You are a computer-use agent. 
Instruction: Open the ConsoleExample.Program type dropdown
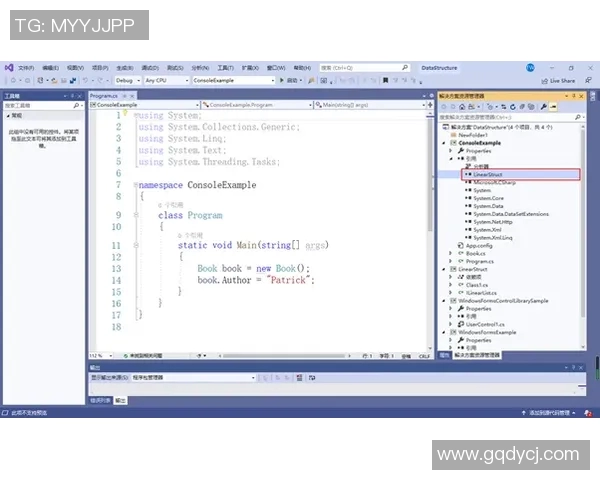point(257,105)
